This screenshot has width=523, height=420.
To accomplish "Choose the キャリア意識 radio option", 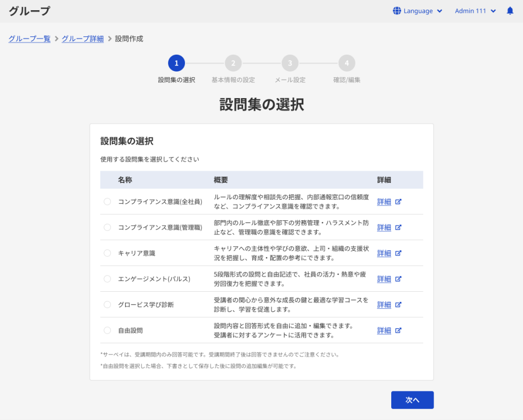I will [107, 253].
